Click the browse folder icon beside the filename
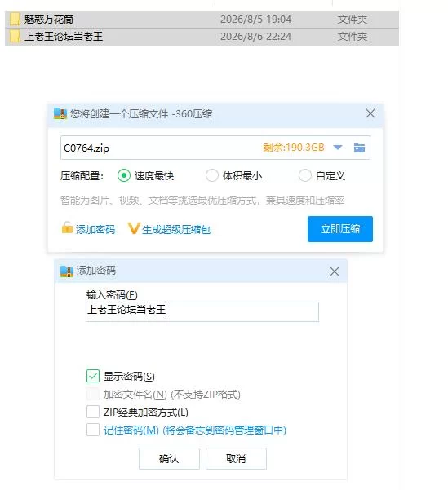Viewport: 448px width, 490px height. [x=359, y=148]
